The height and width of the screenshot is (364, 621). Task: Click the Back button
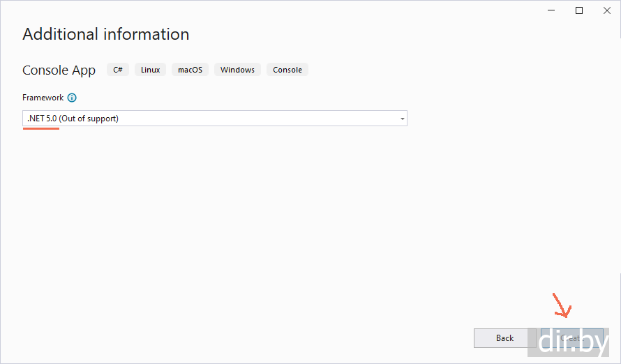pyautogui.click(x=504, y=338)
